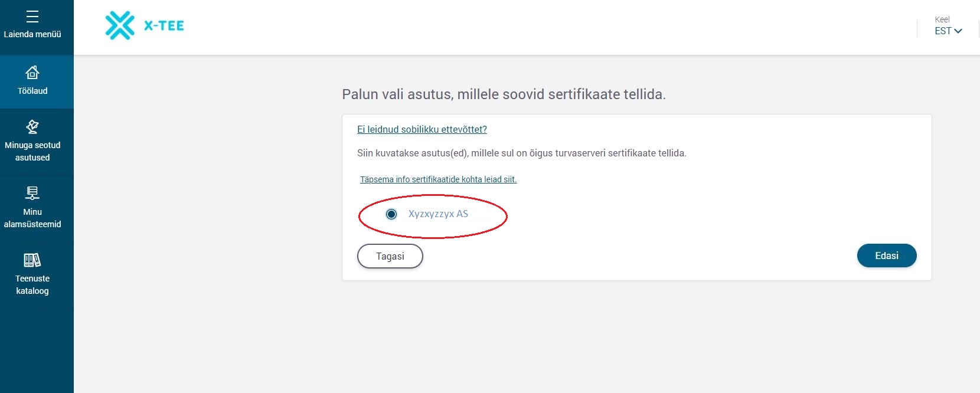The height and width of the screenshot is (393, 980).
Task: Open 'Minuga seotud asutused' text label
Action: (32, 151)
